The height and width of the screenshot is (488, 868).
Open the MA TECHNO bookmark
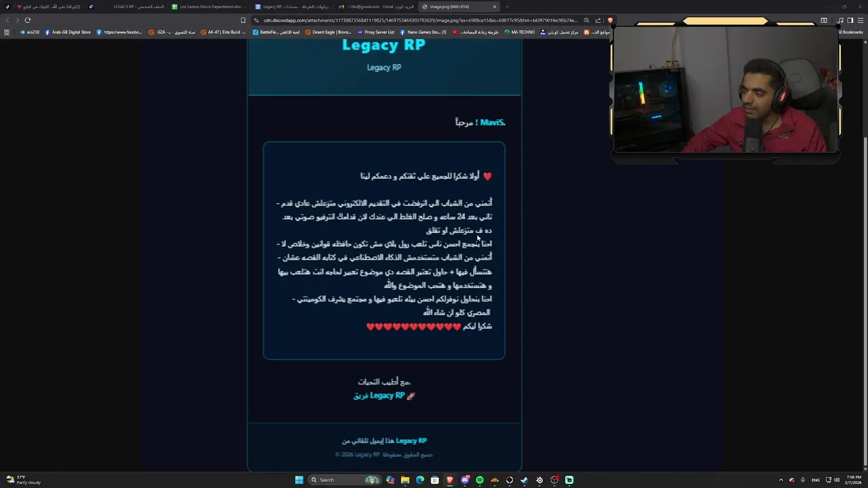[x=519, y=32]
